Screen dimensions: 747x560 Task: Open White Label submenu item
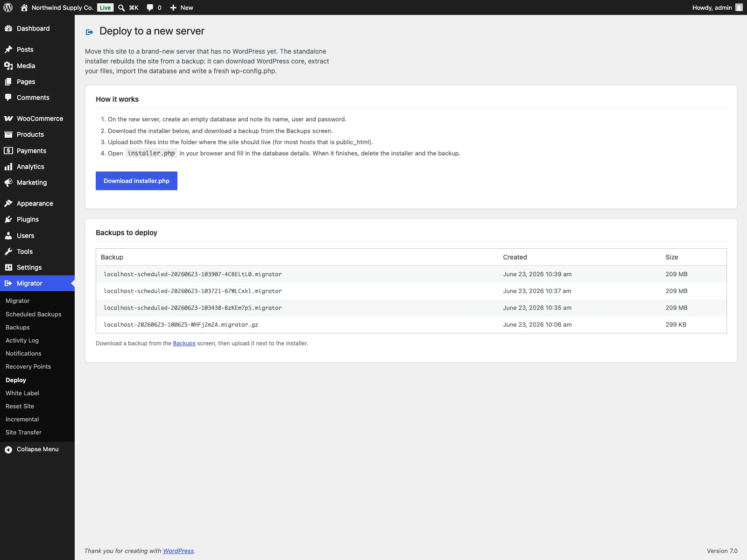22,393
